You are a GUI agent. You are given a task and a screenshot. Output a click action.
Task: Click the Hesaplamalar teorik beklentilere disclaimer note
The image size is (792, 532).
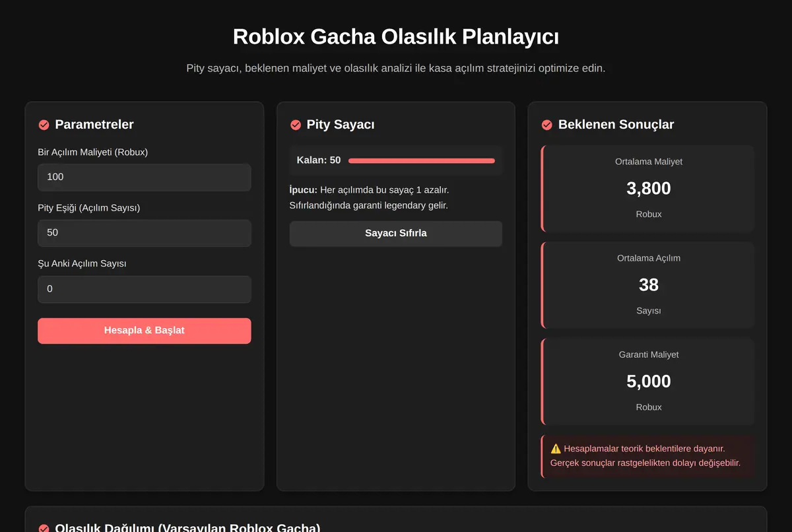[647, 455]
